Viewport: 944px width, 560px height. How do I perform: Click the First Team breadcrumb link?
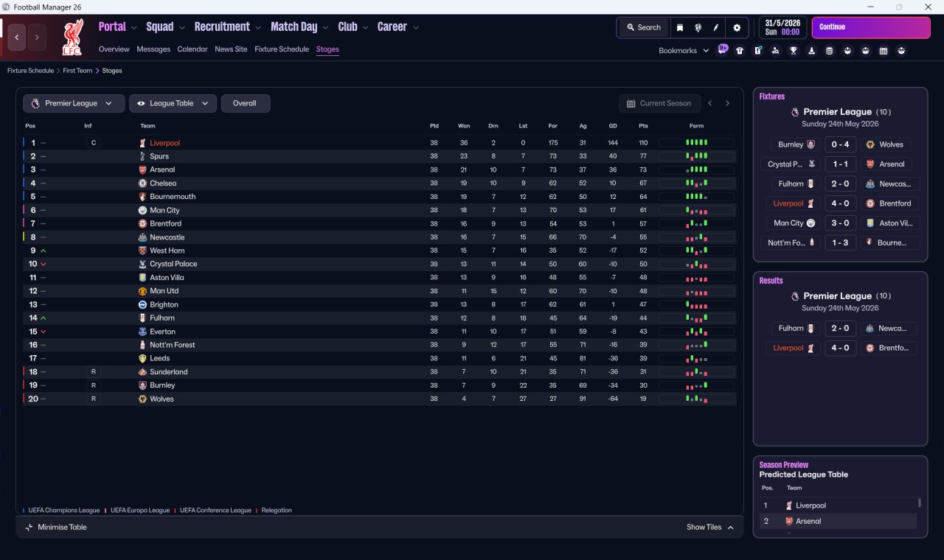77,71
